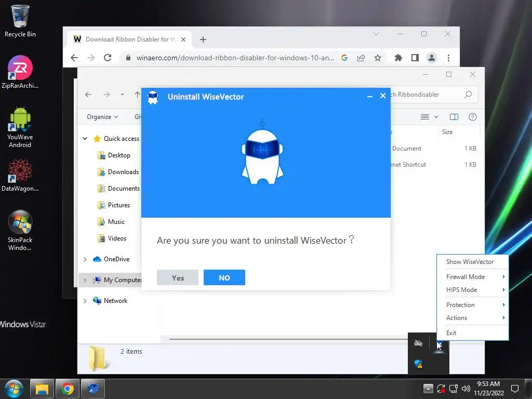Open Explorer recent locations dropdown
532x399 pixels.
[x=122, y=95]
